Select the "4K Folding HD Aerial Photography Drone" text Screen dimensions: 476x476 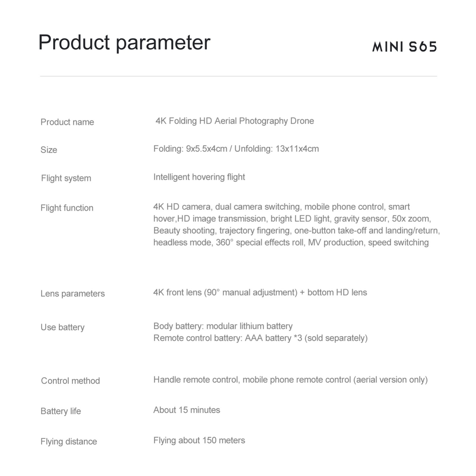coord(235,121)
